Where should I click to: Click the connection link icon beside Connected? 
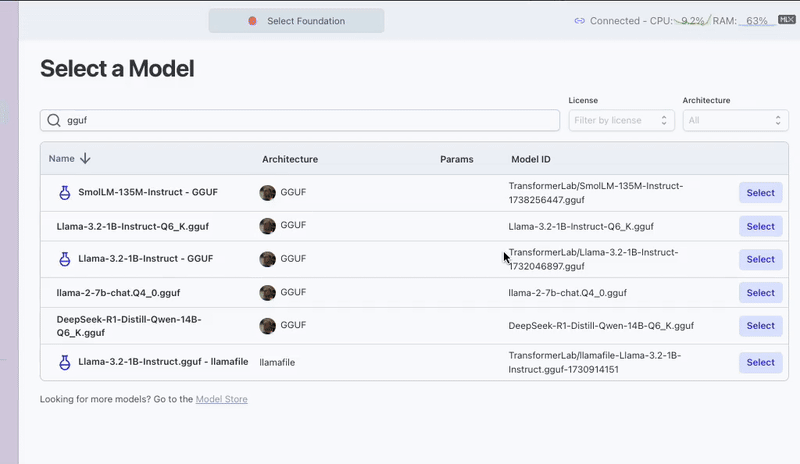(x=579, y=21)
